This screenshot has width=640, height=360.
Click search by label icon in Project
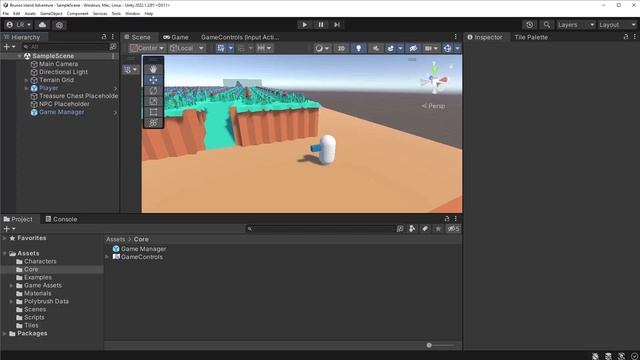(x=425, y=229)
